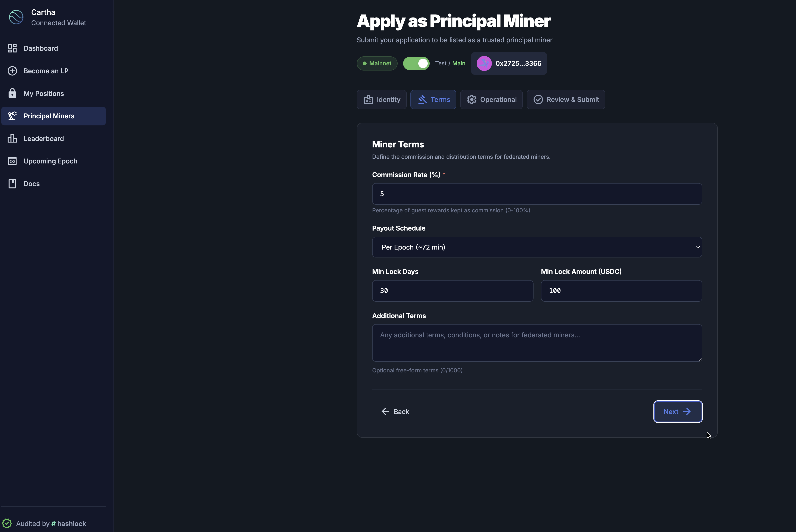Viewport: 796px width, 532px height.
Task: Go back using the Back link
Action: tap(395, 411)
